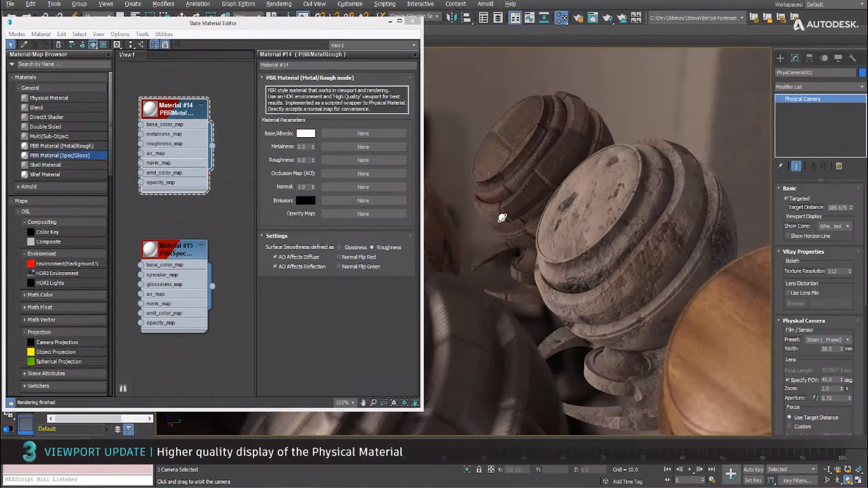Open the Utilities wrench panel tab
Screen dimensions: 868x488
tap(853, 58)
